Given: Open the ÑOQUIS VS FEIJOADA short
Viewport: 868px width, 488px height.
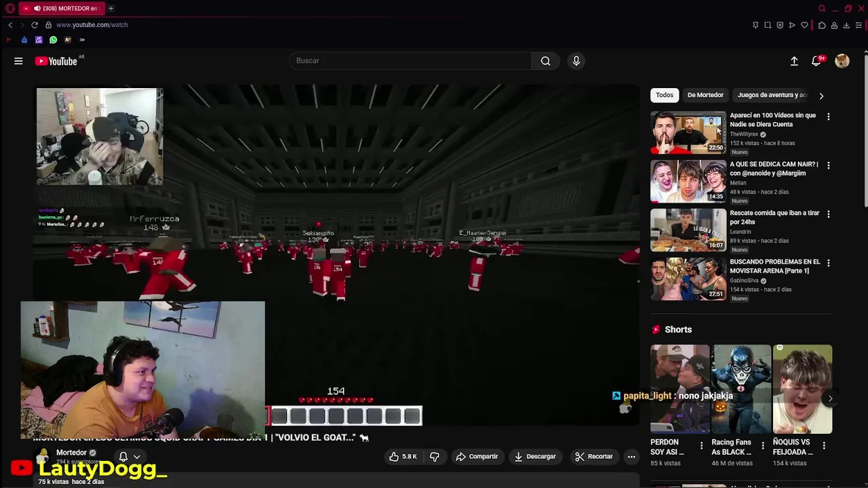Looking at the screenshot, I should click(x=802, y=389).
